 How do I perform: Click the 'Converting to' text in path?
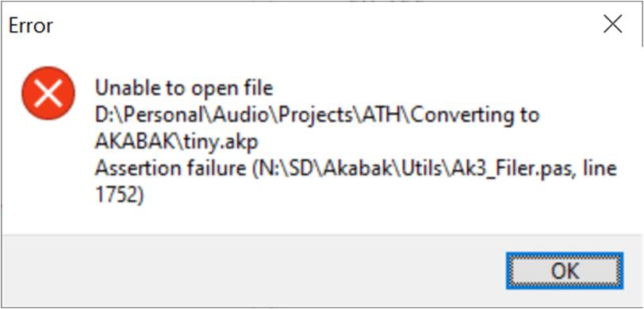(475, 116)
